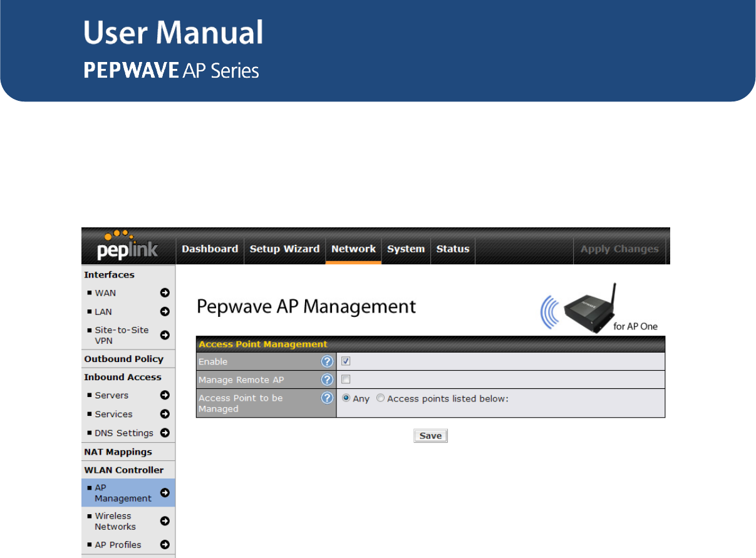The height and width of the screenshot is (558, 756).
Task: Save the AP management settings
Action: tap(430, 436)
